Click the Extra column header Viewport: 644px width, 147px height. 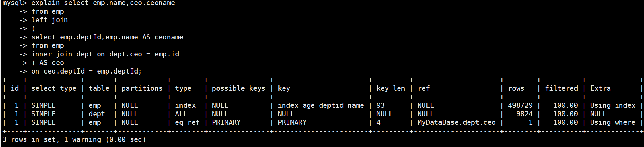click(600, 88)
